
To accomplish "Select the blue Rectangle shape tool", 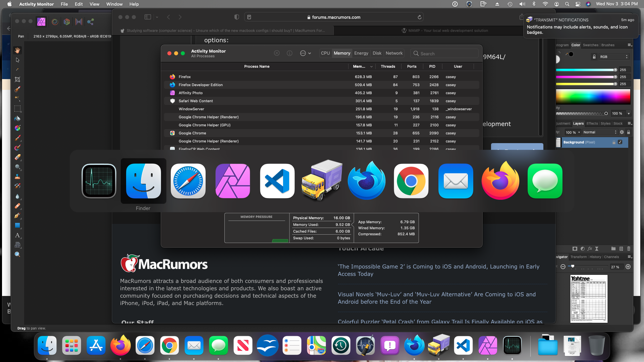I will coord(17,225).
